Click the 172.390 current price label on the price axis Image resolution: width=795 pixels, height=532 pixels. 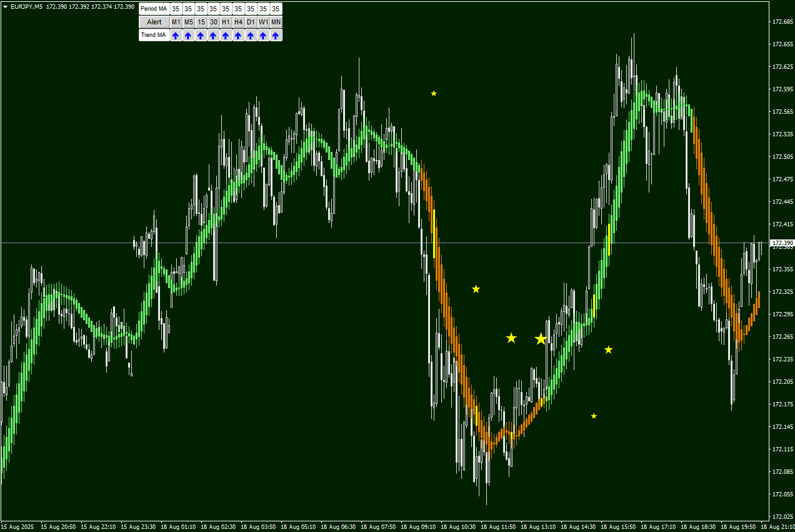[782, 243]
